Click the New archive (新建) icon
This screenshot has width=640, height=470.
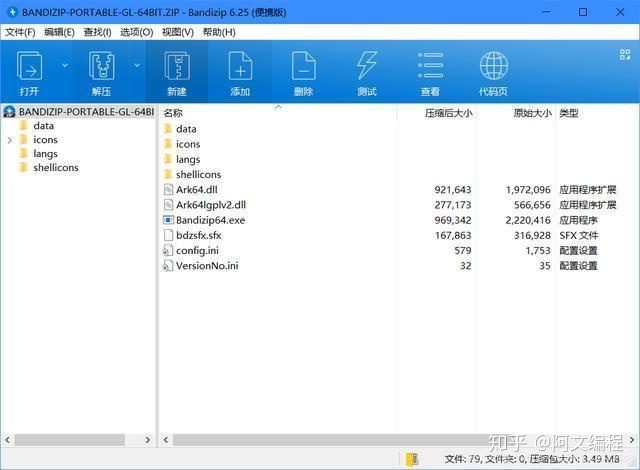pos(177,65)
